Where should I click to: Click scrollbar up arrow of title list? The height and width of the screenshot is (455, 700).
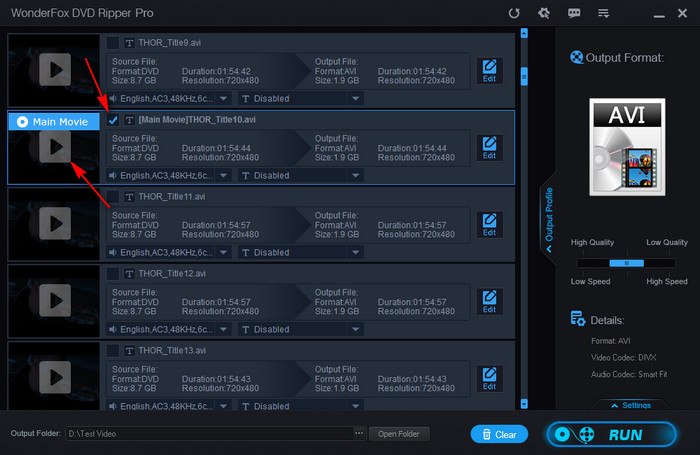[524, 33]
